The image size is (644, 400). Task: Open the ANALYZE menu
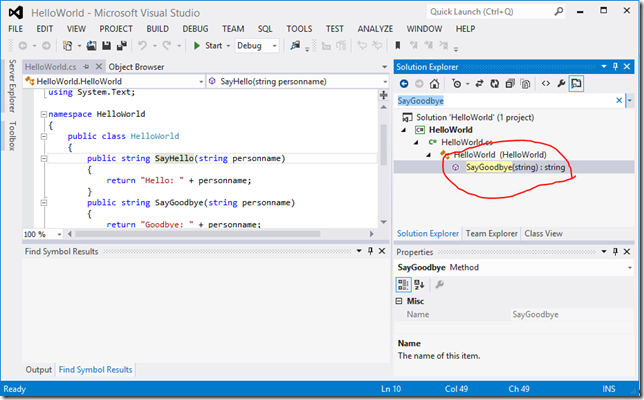click(x=375, y=29)
